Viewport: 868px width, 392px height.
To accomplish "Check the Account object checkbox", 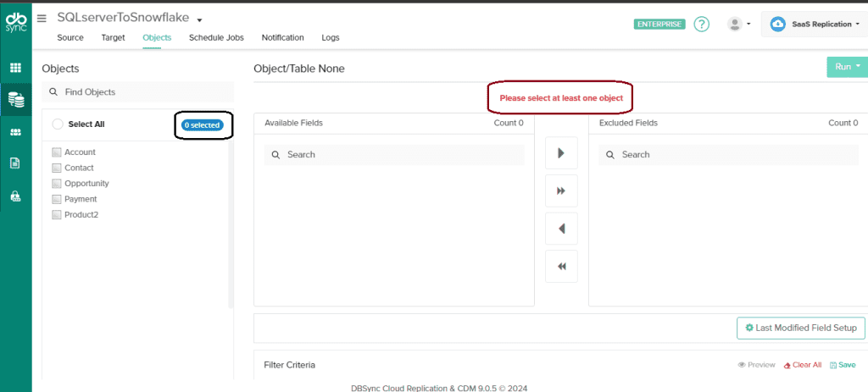I will pos(57,152).
